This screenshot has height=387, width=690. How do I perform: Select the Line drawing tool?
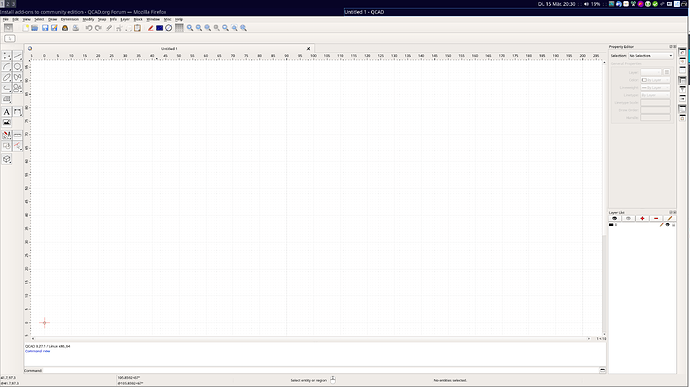click(18, 56)
